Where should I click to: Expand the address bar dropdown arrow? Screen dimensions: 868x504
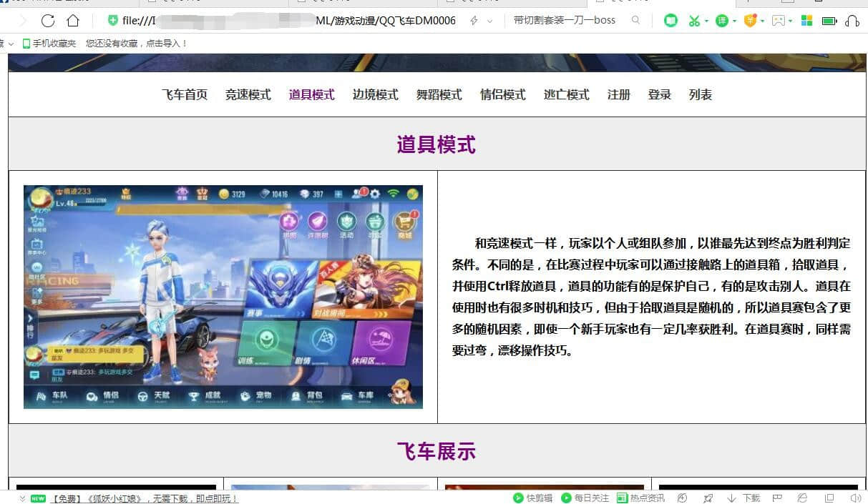(x=490, y=21)
